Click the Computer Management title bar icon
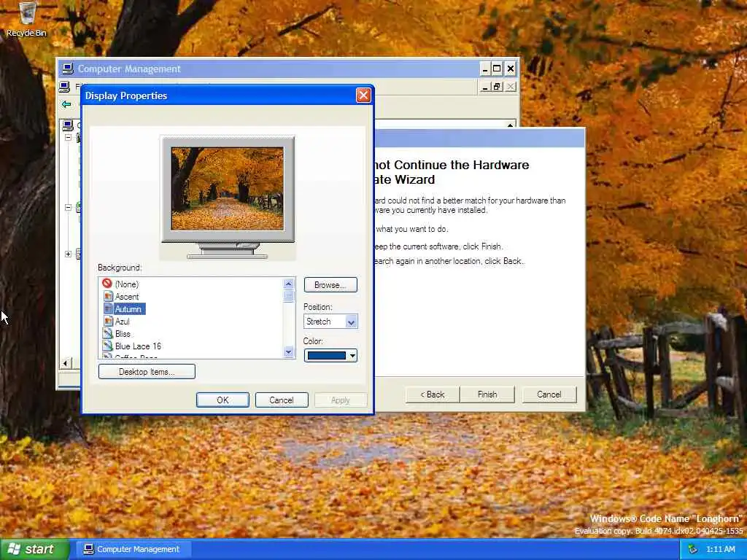This screenshot has width=747, height=560. [x=68, y=69]
